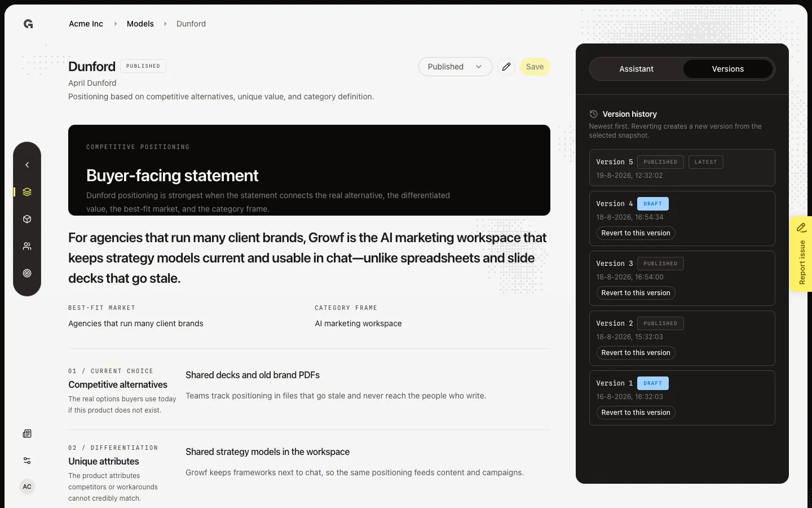
Task: Revert to Version 3
Action: [x=636, y=293]
